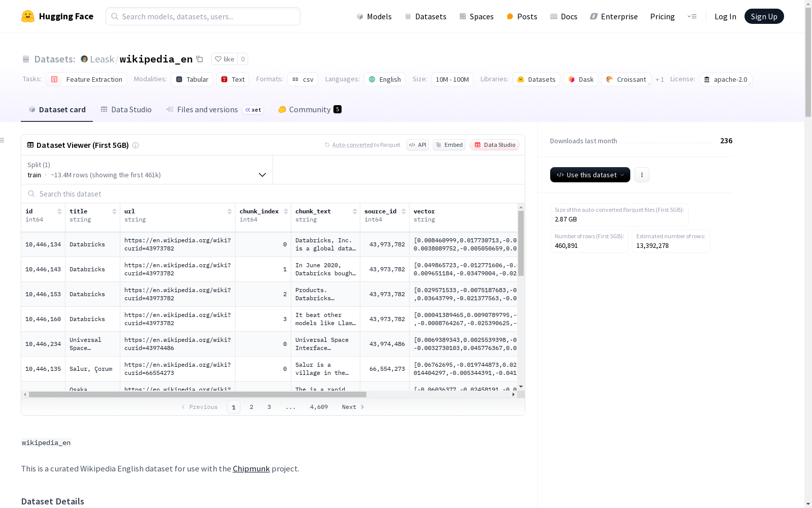Open the Docs page
The width and height of the screenshot is (812, 508).
(564, 16)
